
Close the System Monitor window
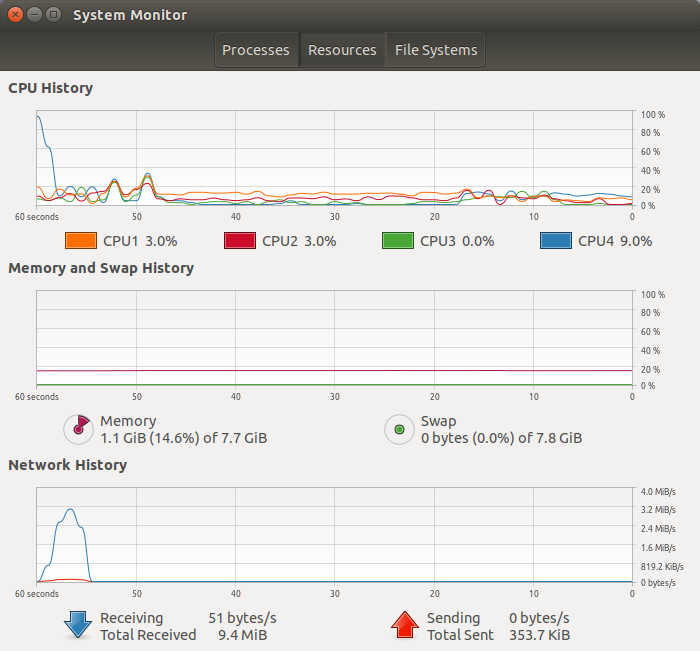[15, 15]
